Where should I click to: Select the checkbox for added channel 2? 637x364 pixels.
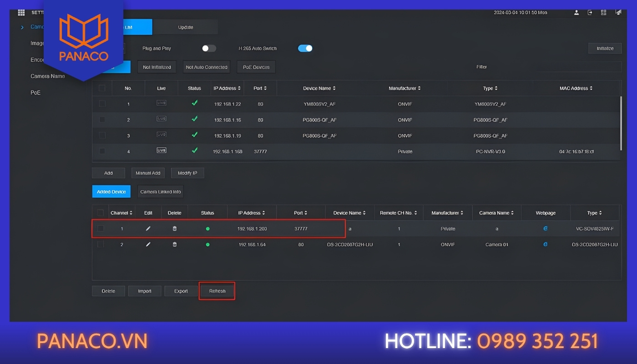coord(101,244)
